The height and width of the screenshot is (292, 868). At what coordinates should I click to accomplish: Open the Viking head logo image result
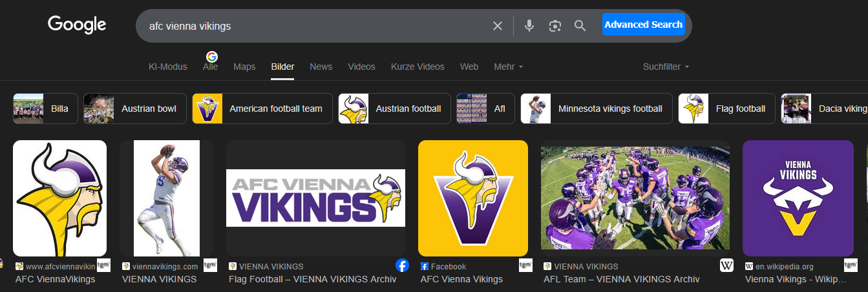coord(59,198)
